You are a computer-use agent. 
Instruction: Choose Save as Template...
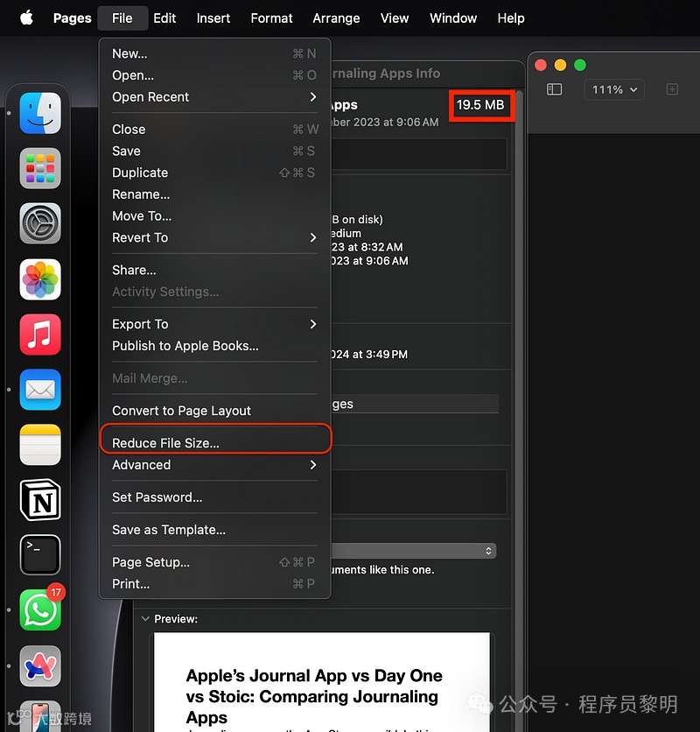(214, 530)
